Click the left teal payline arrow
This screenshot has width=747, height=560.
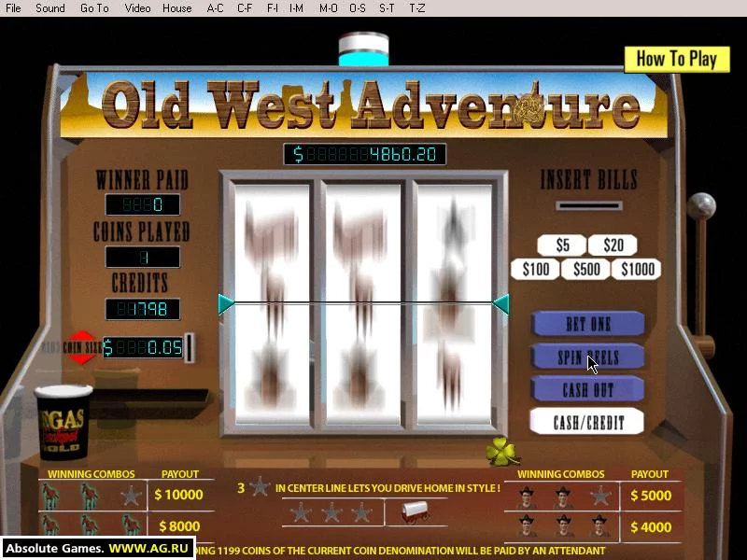(226, 304)
